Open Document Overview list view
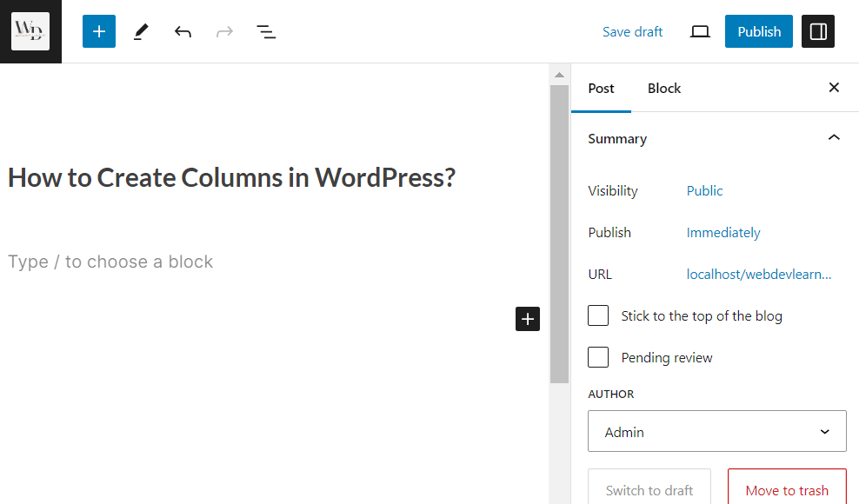The image size is (859, 504). click(266, 32)
